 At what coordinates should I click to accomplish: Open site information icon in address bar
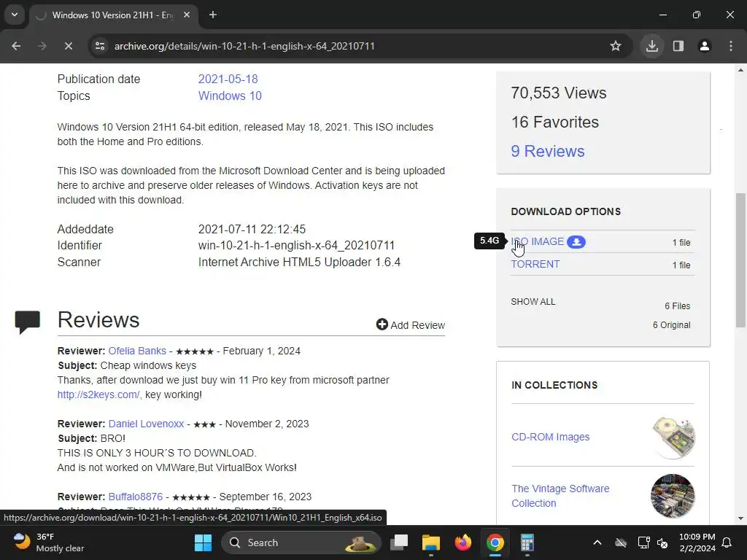point(100,46)
